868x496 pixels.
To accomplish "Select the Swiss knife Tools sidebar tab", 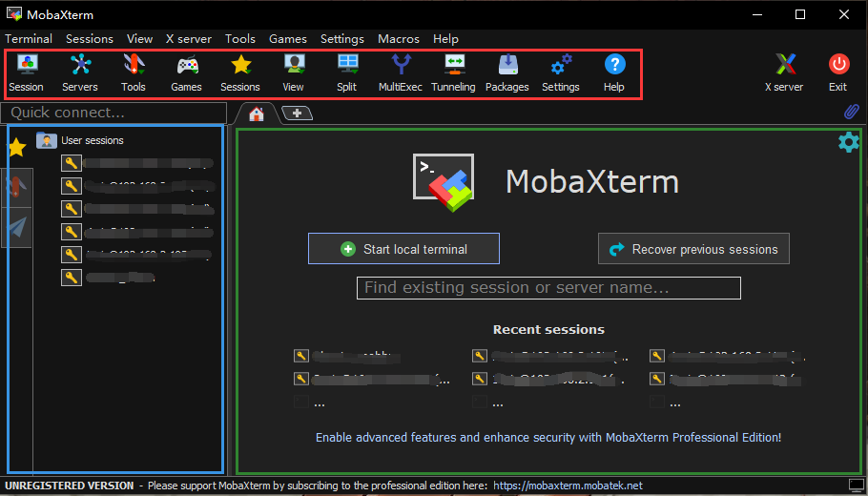I will point(16,188).
